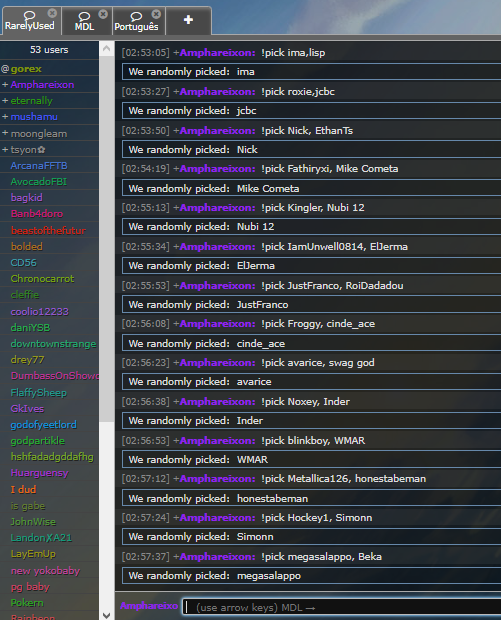Select user mushamu in the list

(x=34, y=117)
